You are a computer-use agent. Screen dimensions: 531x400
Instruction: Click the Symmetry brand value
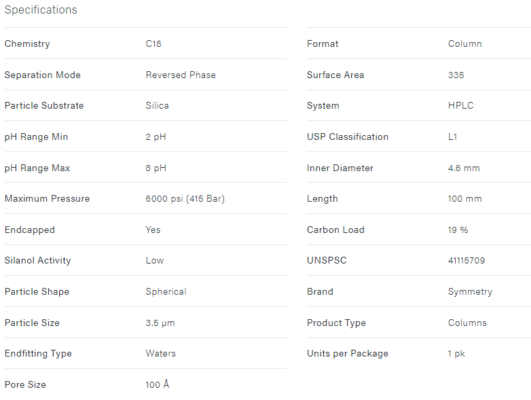470,292
